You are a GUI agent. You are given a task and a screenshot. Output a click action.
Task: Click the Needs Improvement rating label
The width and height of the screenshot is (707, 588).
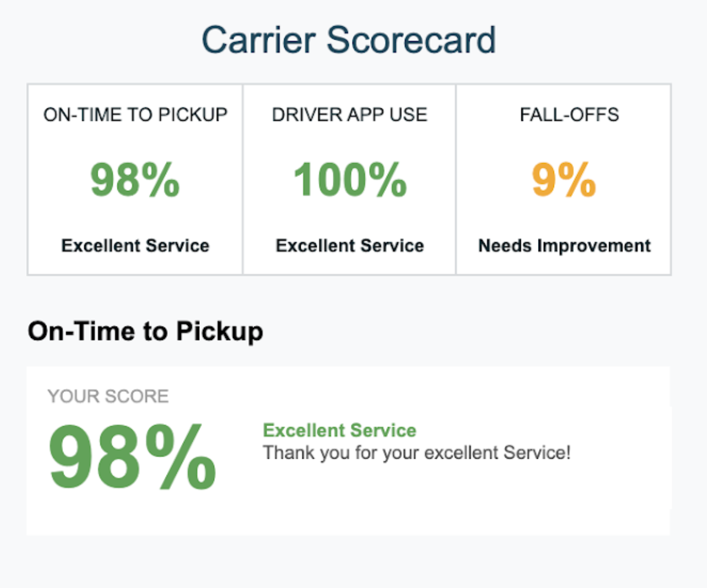564,245
